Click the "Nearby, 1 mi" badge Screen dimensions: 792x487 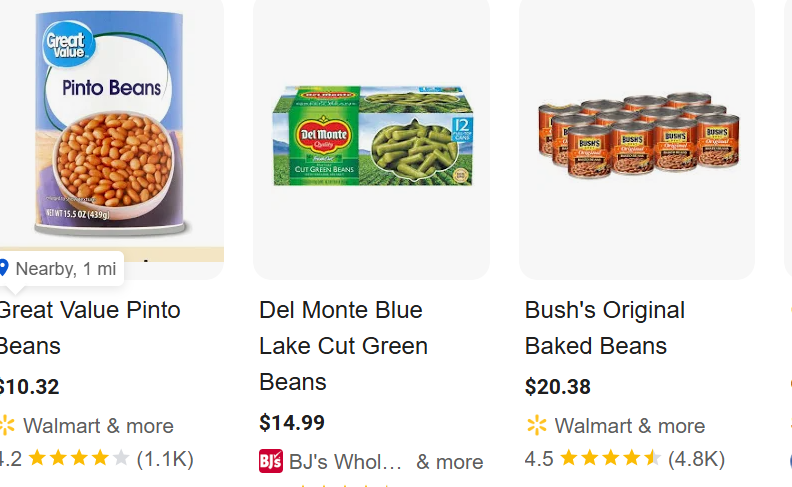(x=62, y=268)
